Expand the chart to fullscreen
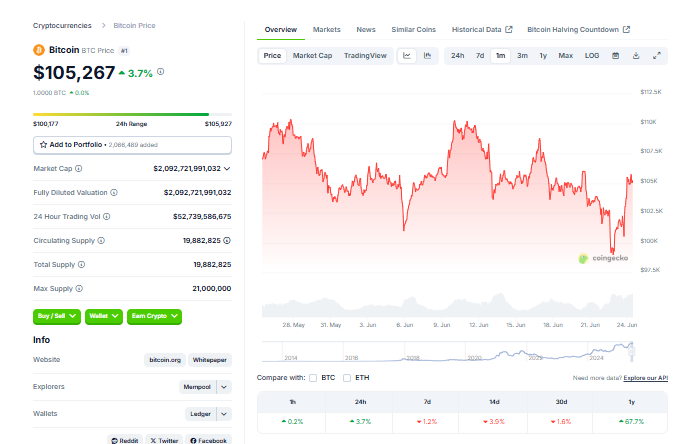This screenshot has height=444, width=697. coord(657,56)
